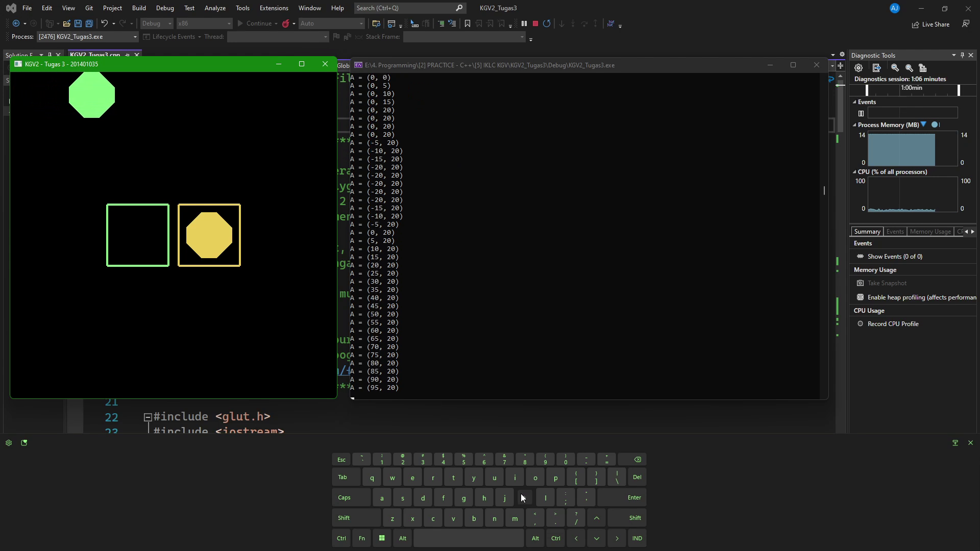Open Diagnostic Tools settings gear
Viewport: 980px width, 551px height.
tap(859, 68)
